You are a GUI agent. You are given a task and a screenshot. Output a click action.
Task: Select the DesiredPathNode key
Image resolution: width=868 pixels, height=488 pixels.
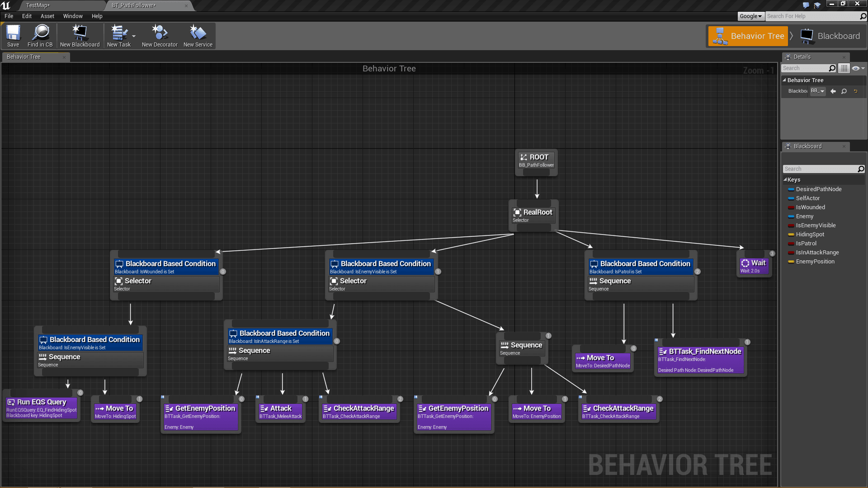tap(818, 189)
